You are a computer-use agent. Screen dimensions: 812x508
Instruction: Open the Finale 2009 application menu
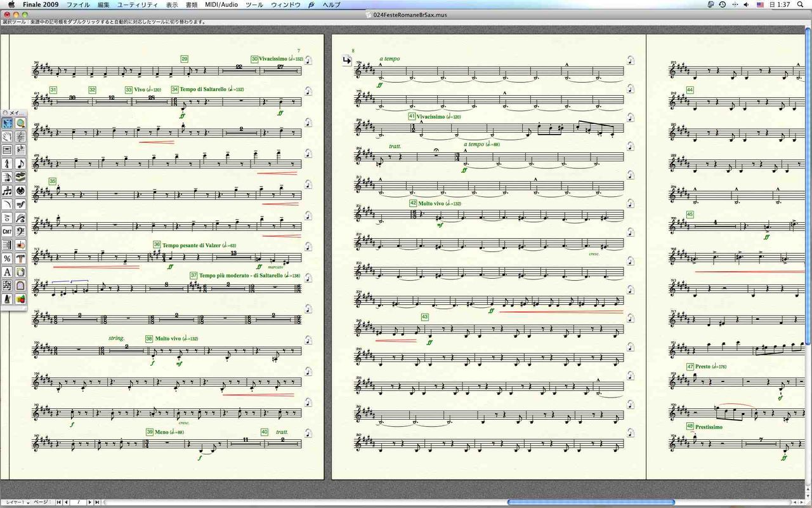40,4
